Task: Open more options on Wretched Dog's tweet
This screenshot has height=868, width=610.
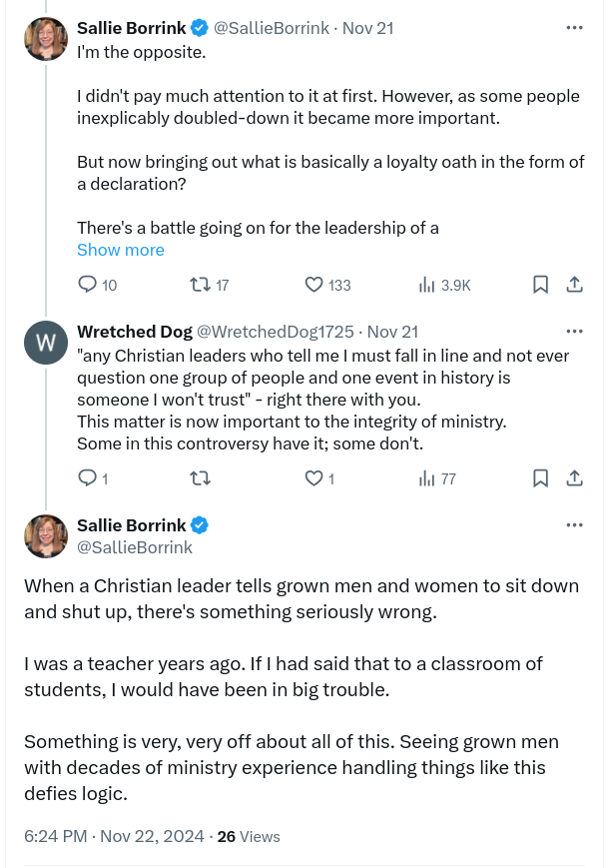Action: tap(574, 331)
